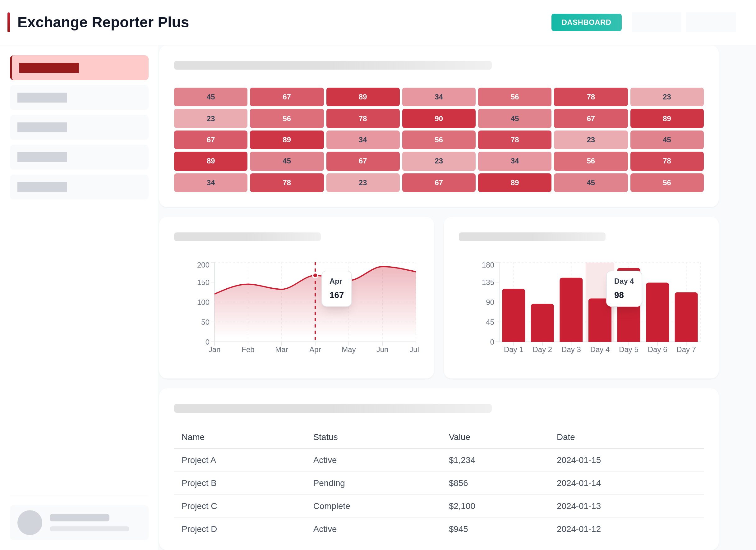Image resolution: width=756 pixels, height=550 pixels.
Task: Select the highlighted active sidebar item
Action: click(79, 68)
